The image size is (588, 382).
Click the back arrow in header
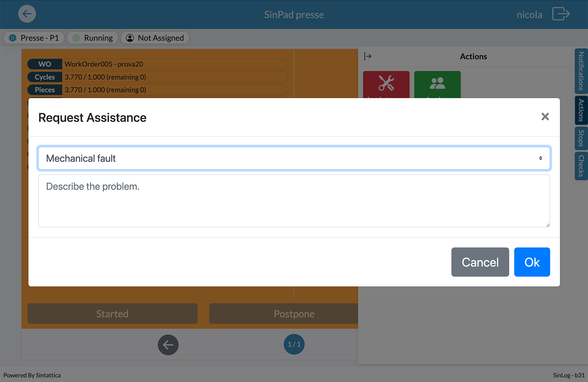click(x=27, y=14)
